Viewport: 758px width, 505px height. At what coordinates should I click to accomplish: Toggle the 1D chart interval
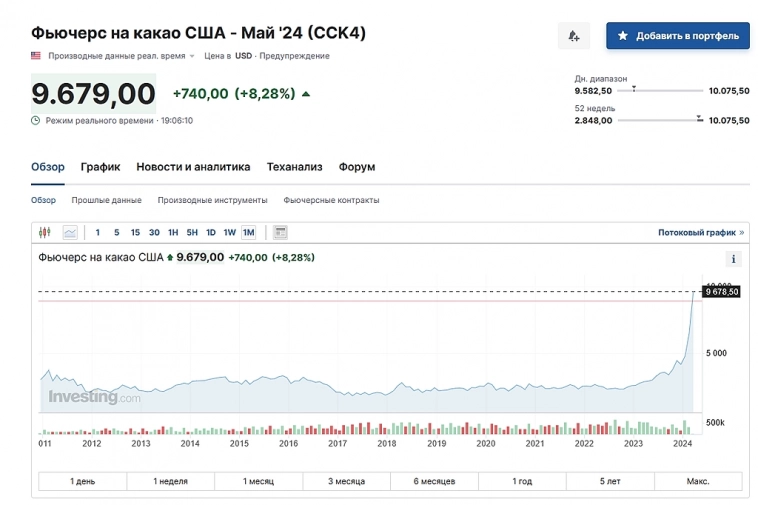point(211,232)
